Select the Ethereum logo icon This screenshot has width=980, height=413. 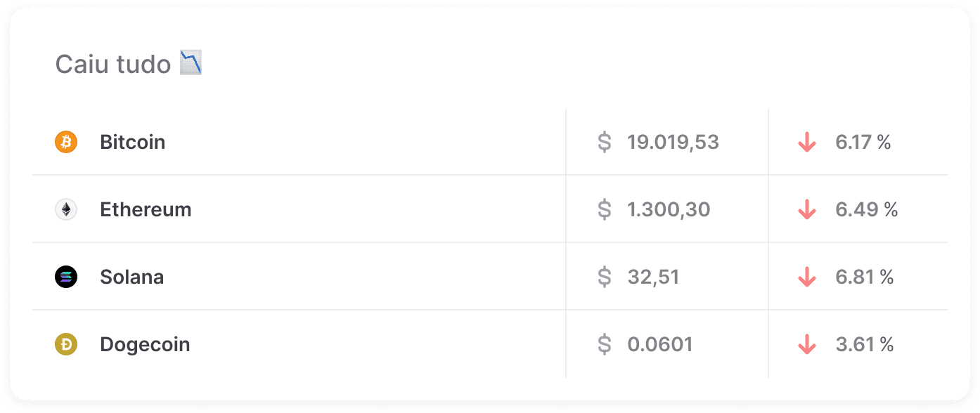[x=65, y=209]
